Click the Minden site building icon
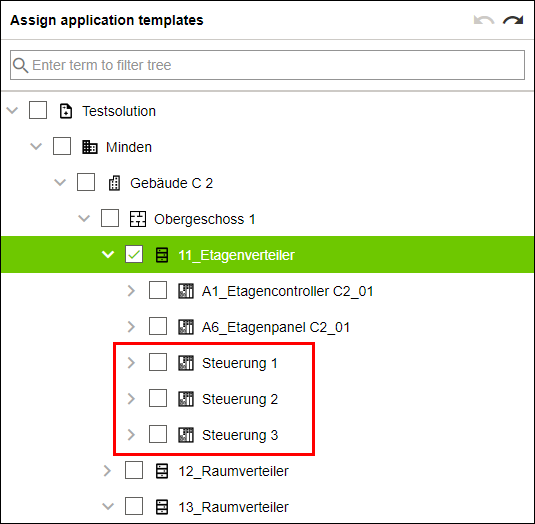Screen dimensions: 535x524 click(90, 147)
